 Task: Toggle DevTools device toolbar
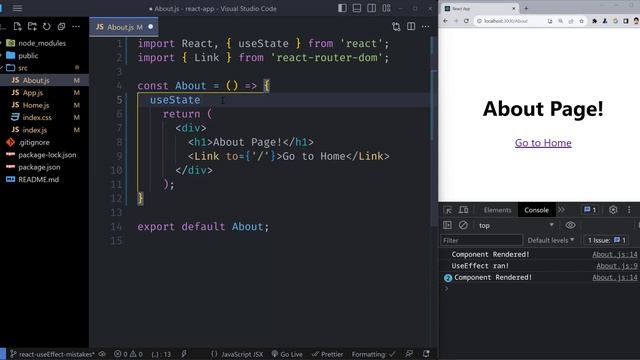463,210
